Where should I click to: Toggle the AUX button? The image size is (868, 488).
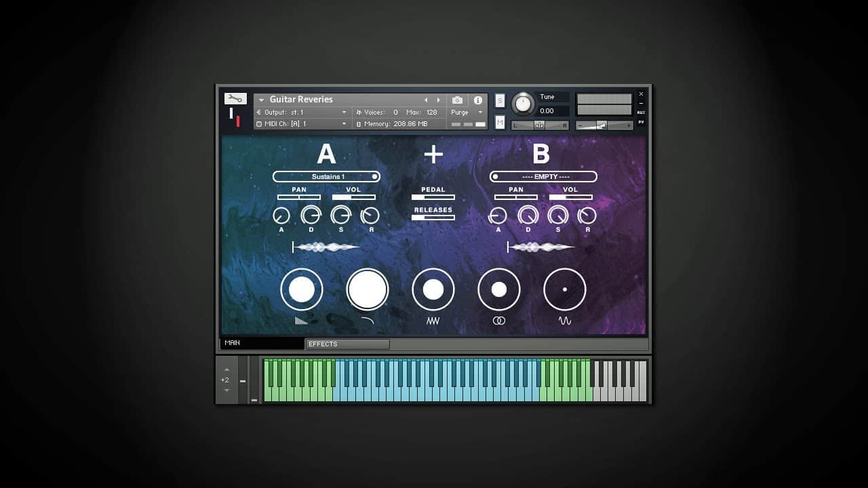pos(641,113)
